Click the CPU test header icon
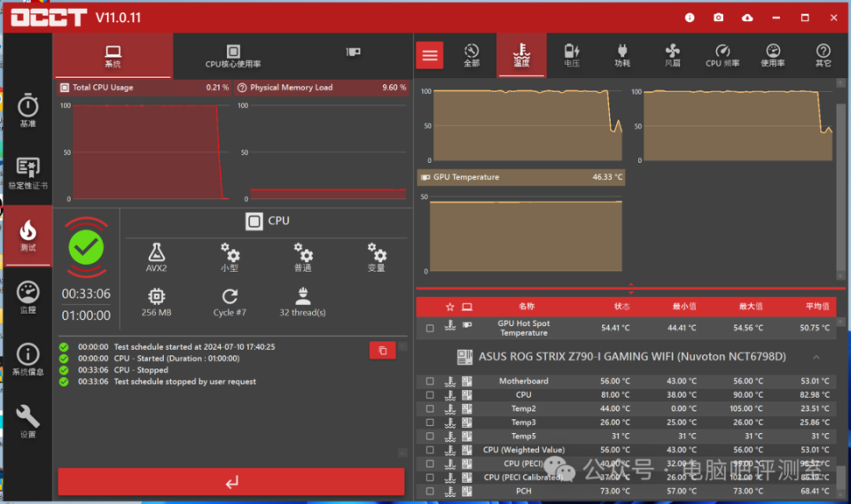This screenshot has height=504, width=851. (x=254, y=221)
